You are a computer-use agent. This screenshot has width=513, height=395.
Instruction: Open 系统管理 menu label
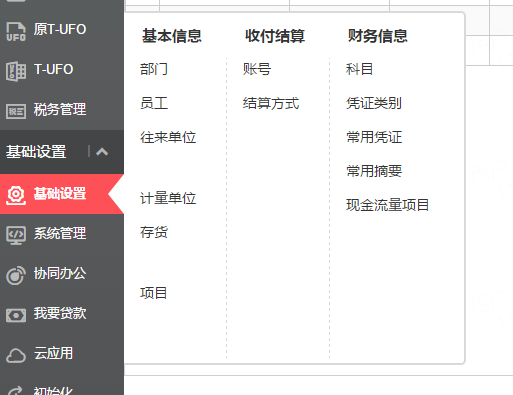60,233
